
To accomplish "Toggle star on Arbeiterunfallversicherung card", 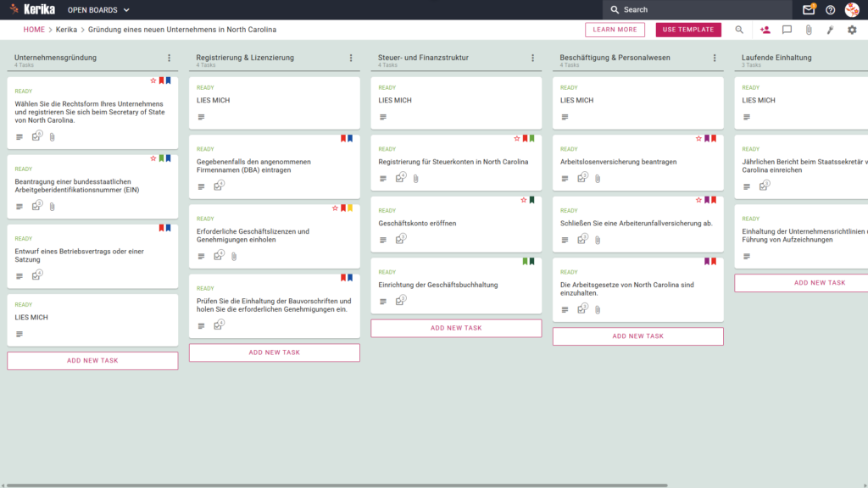I will pos(698,200).
